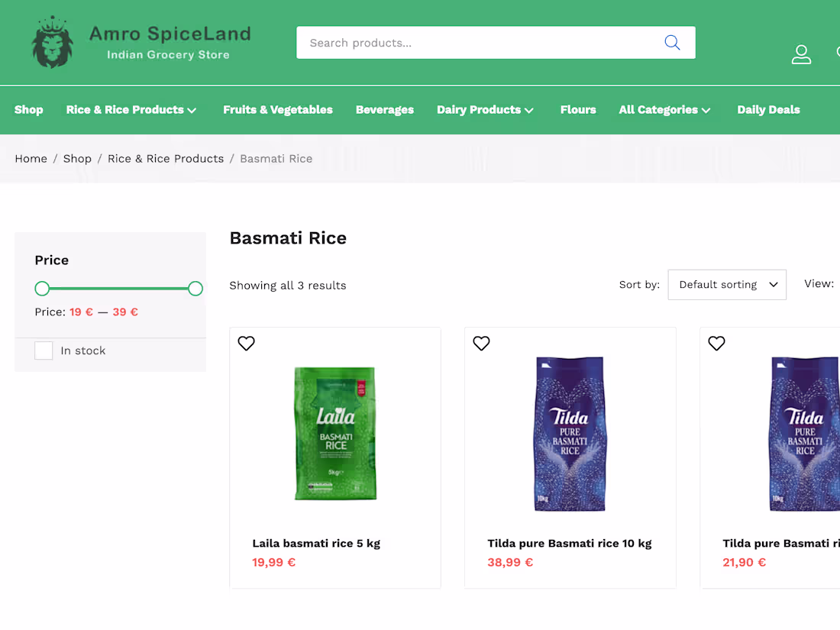The height and width of the screenshot is (630, 840).
Task: Click the heart icon on the rightmost Tilda product
Action: 716,343
